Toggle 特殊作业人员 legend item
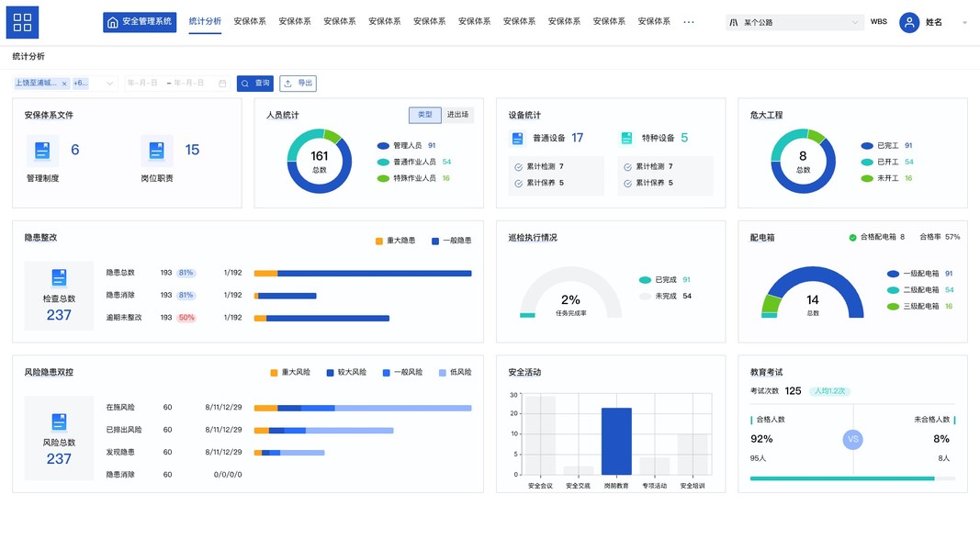980x551 pixels. click(x=413, y=178)
